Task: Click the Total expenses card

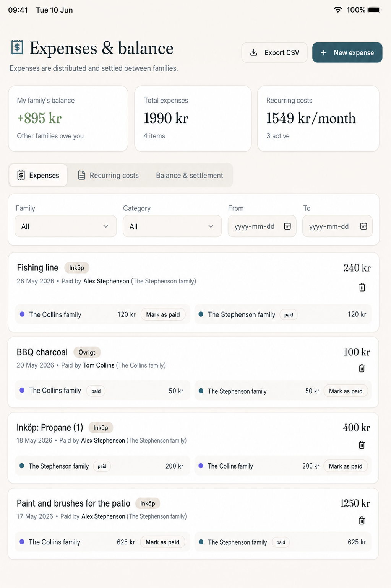Action: click(x=193, y=119)
